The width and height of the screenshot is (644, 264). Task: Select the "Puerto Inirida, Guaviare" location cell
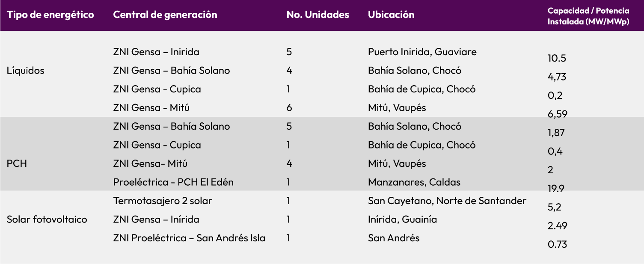[x=422, y=52]
